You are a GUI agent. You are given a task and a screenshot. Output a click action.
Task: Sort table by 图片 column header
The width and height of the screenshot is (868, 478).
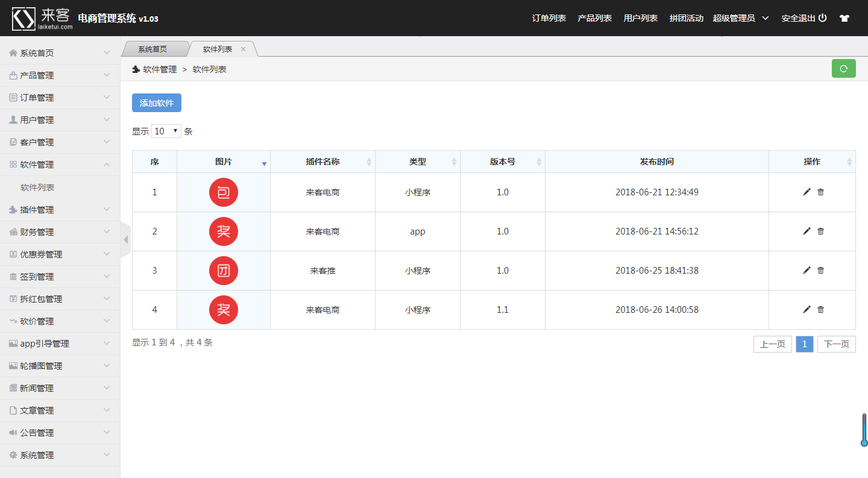(x=224, y=162)
